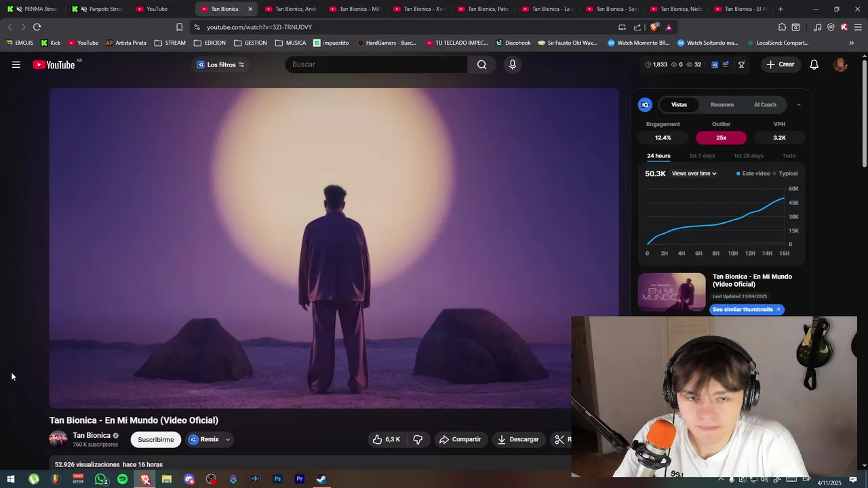Image resolution: width=868 pixels, height=488 pixels.
Task: Open the browser main menu
Action: (x=858, y=27)
